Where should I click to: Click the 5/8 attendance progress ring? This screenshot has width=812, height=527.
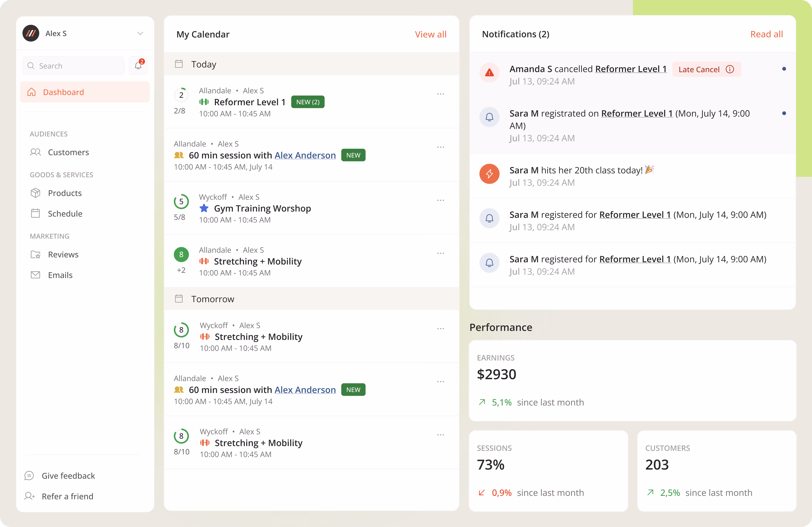[x=181, y=201]
